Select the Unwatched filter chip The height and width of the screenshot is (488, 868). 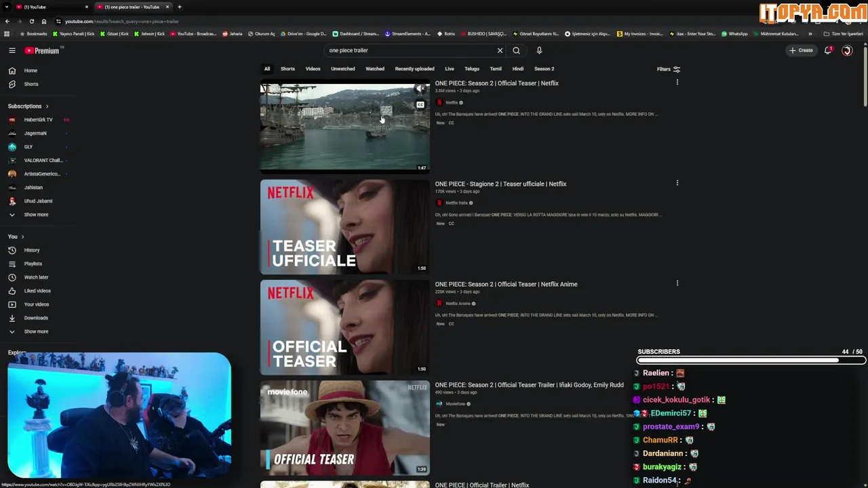tap(342, 68)
